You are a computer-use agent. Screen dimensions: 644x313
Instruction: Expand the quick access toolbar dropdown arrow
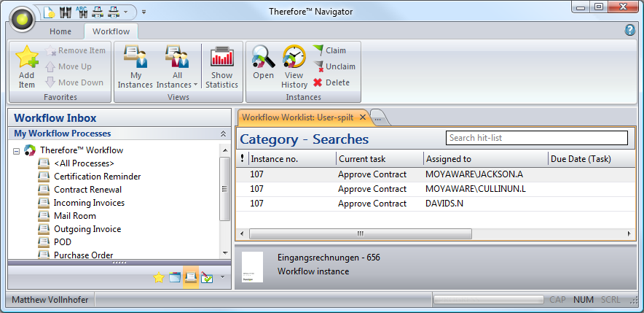[x=126, y=12]
